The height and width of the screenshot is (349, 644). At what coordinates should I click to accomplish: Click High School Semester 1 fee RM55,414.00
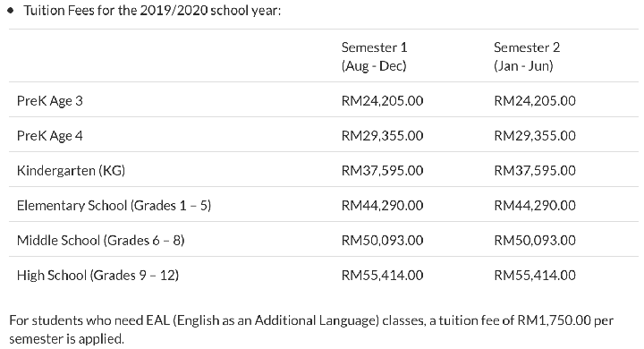[383, 276]
